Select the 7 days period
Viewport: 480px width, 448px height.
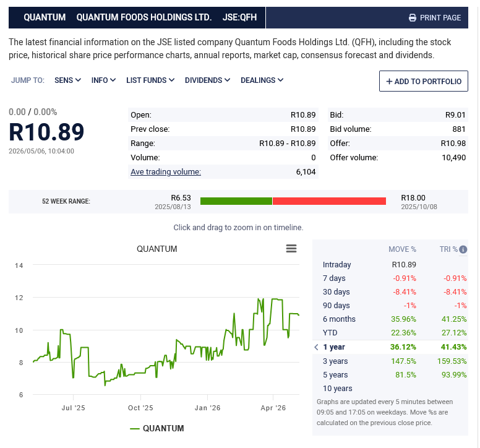pyautogui.click(x=390, y=278)
